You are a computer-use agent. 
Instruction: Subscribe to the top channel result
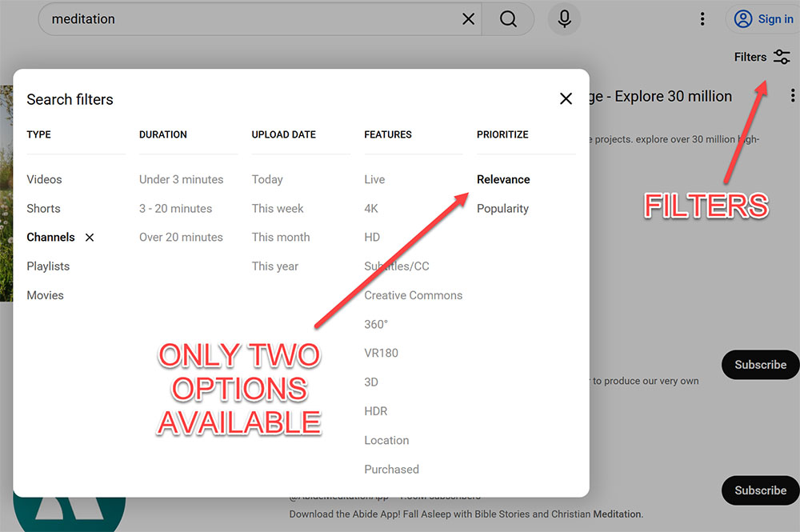(760, 365)
